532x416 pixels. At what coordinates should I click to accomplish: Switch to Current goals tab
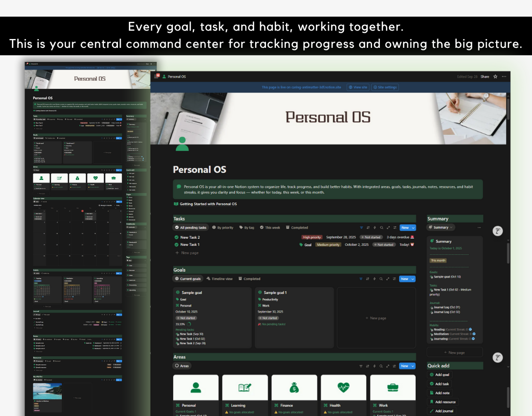pyautogui.click(x=188, y=279)
